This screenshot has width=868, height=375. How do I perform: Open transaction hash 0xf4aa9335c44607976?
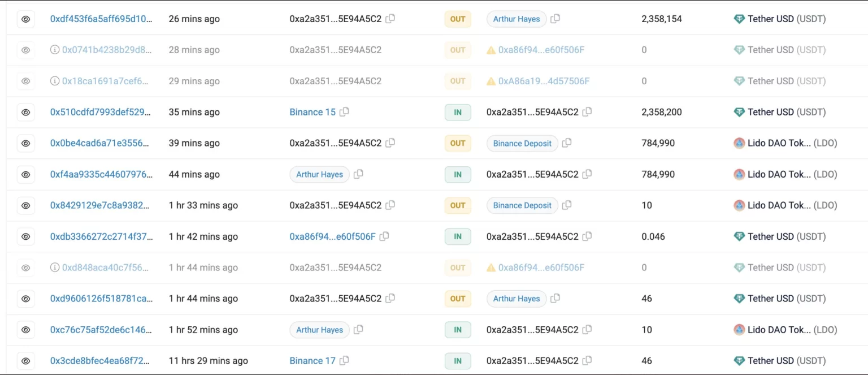(101, 174)
